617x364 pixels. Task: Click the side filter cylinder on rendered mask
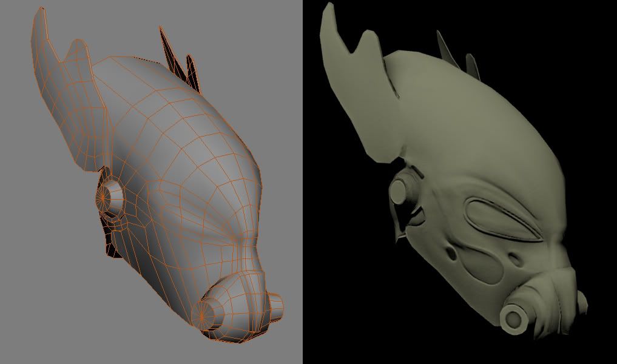400,188
